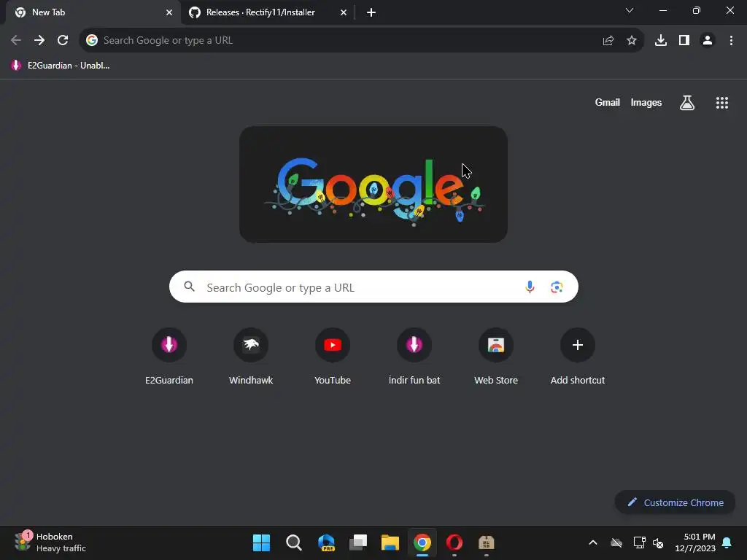
Task: Open the Images link
Action: (646, 102)
